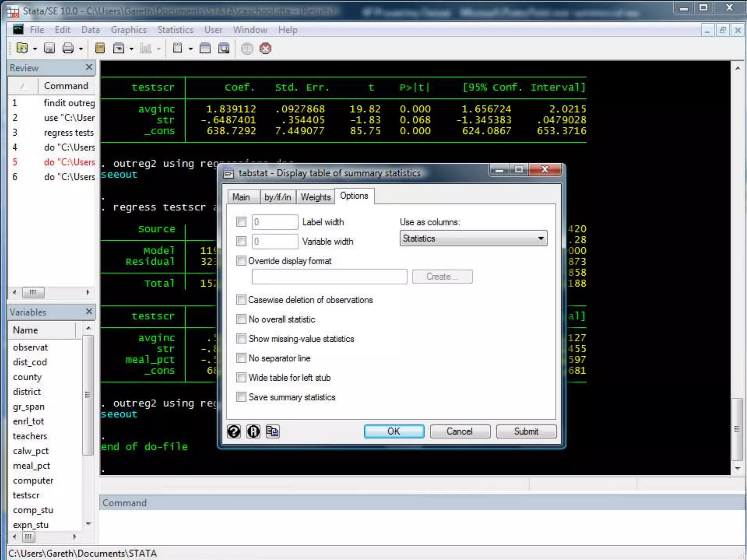Open dropdown arrow next to Print icon
Image resolution: width=747 pixels, height=560 pixels.
tap(81, 49)
